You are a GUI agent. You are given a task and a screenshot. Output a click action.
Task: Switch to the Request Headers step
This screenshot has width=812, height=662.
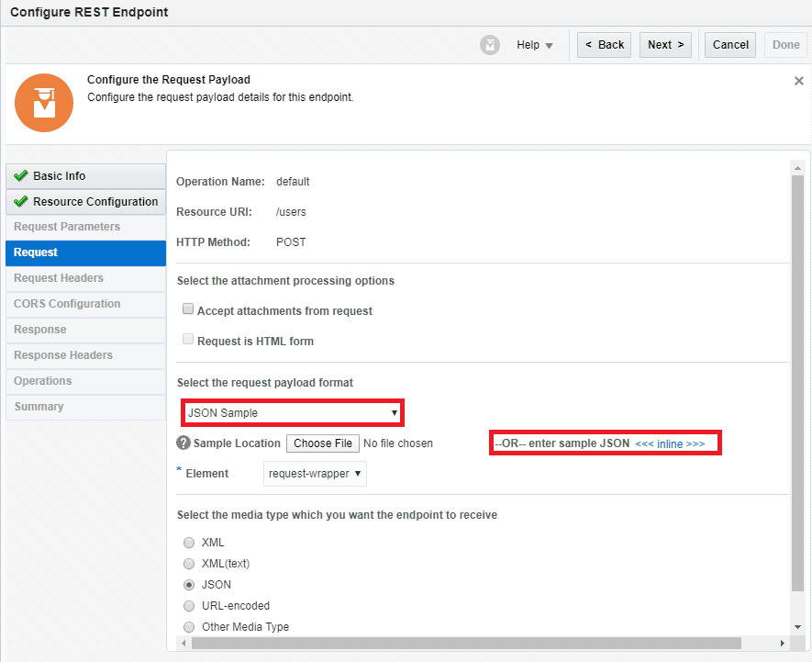58,278
